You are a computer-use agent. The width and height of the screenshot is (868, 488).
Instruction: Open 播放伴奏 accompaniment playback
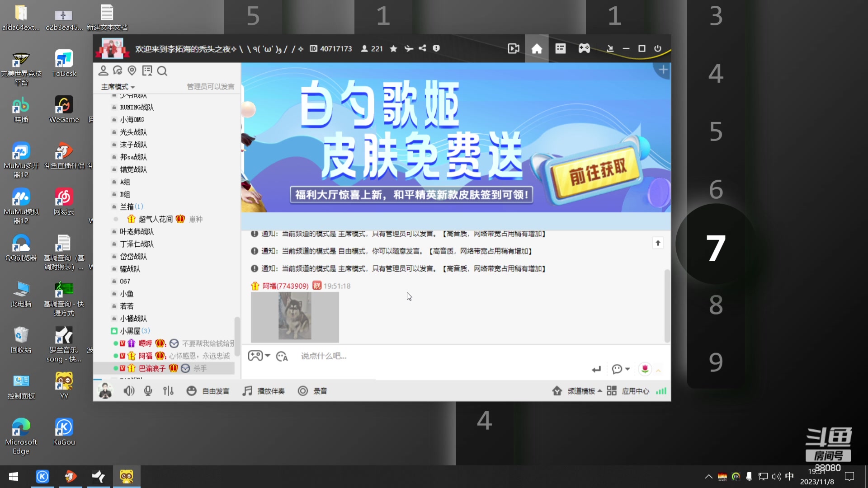point(264,391)
